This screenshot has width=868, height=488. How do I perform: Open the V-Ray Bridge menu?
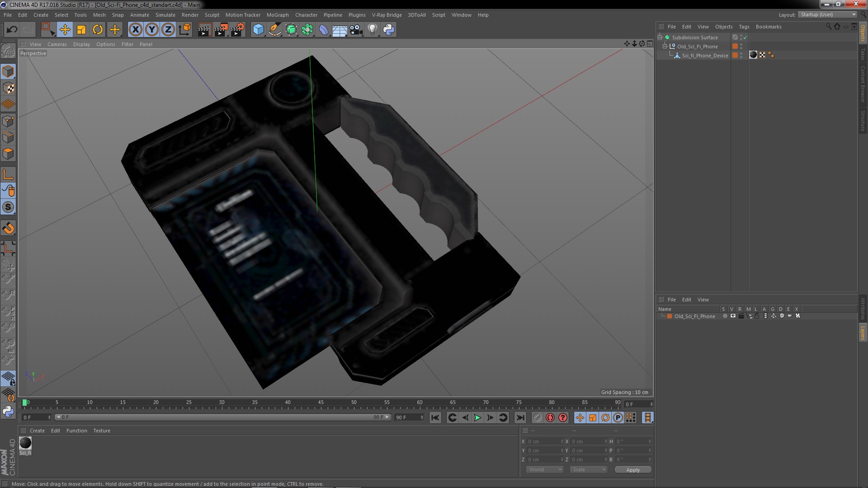coord(387,15)
